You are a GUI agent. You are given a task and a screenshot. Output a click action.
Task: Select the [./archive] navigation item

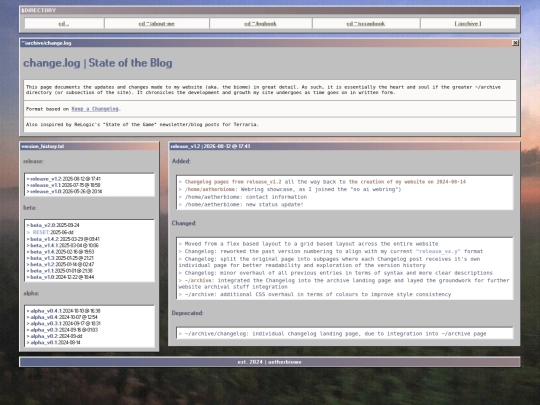[x=468, y=23]
